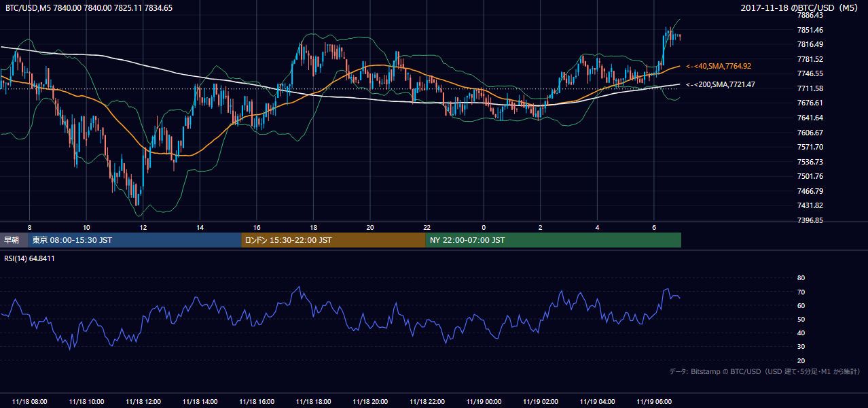Select the 200 SMA 7721.47 label
Screen dimensions: 868x408
pyautogui.click(x=721, y=85)
